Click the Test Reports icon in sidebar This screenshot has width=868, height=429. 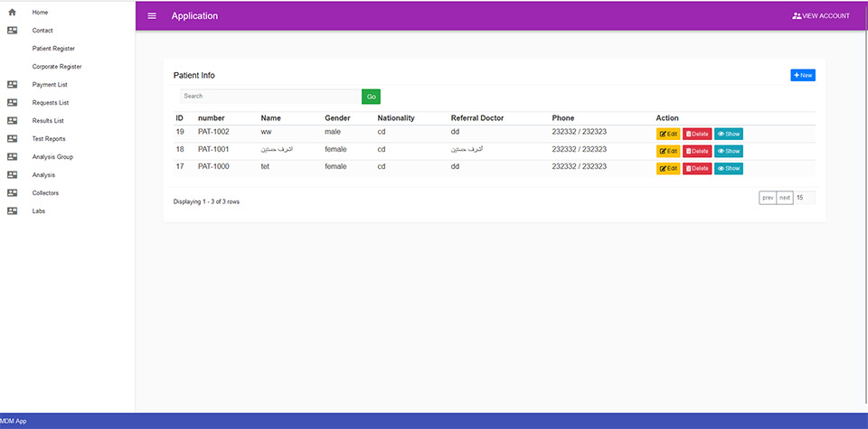click(x=12, y=139)
